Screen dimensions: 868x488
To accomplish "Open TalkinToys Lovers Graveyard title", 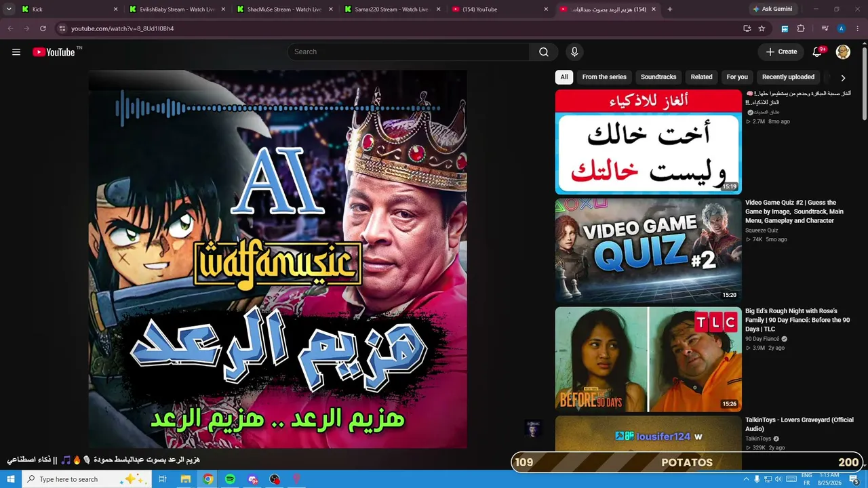I will point(800,424).
